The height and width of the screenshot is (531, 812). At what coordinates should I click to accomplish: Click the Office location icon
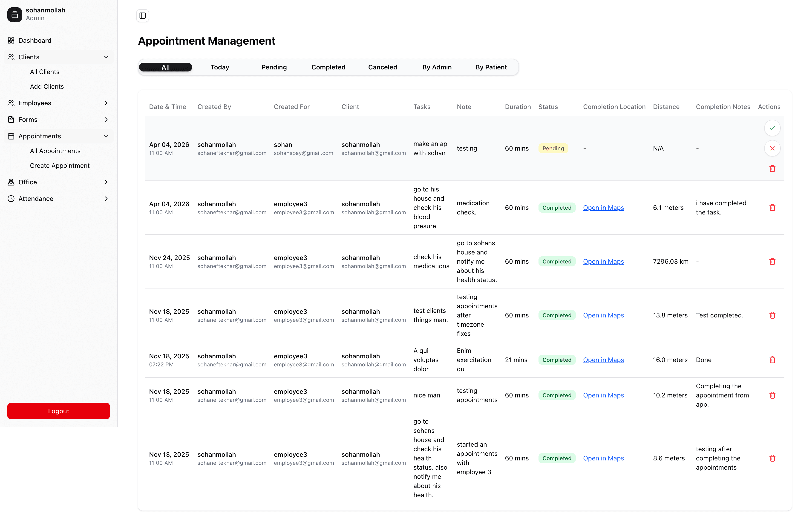[11, 182]
